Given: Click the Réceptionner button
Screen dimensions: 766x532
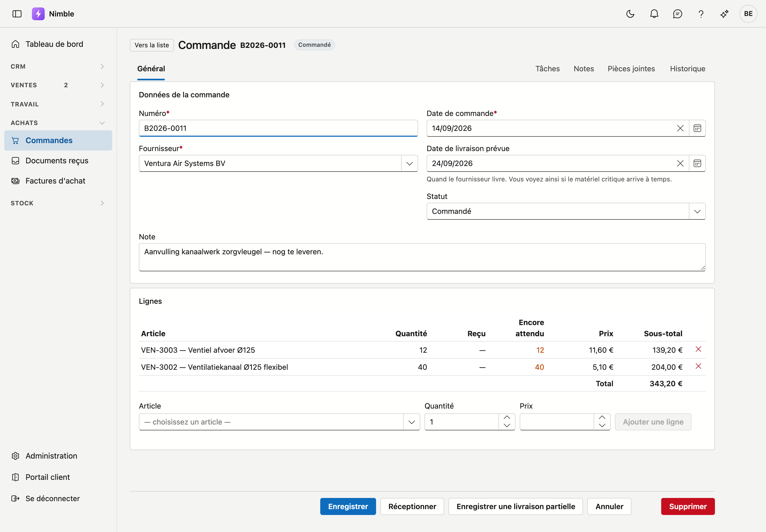Looking at the screenshot, I should [412, 506].
